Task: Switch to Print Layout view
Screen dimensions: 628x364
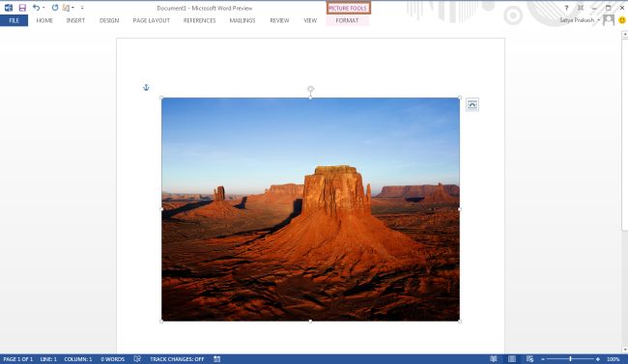Action: tap(512, 359)
